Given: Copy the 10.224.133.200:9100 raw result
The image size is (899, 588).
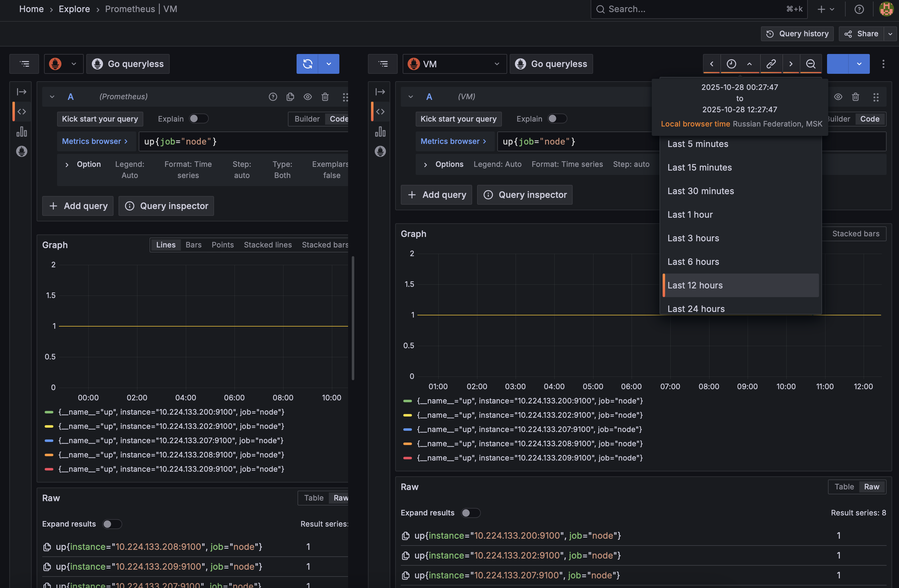Looking at the screenshot, I should click(406, 536).
